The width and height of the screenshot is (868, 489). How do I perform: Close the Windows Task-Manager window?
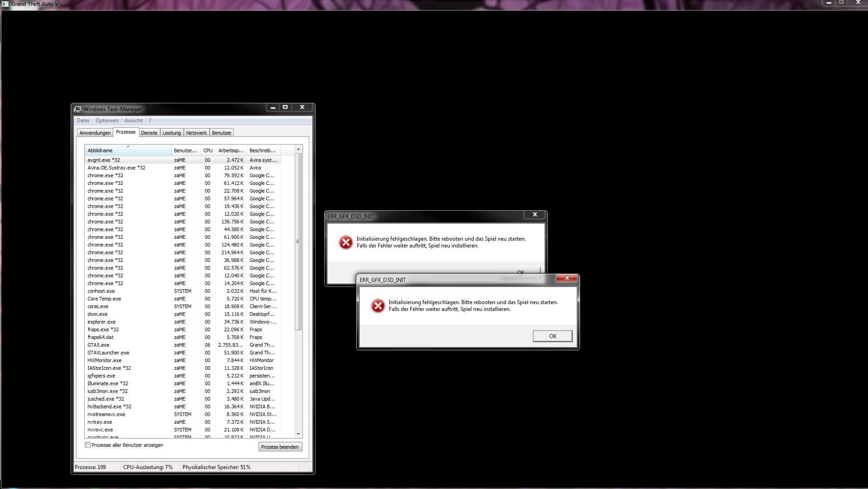point(302,107)
